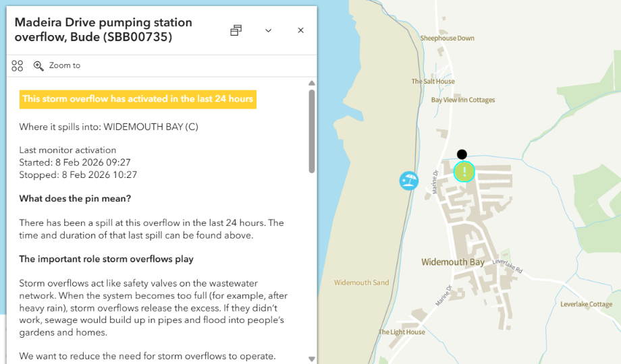
Task: Click The Light House map label
Action: click(x=401, y=332)
